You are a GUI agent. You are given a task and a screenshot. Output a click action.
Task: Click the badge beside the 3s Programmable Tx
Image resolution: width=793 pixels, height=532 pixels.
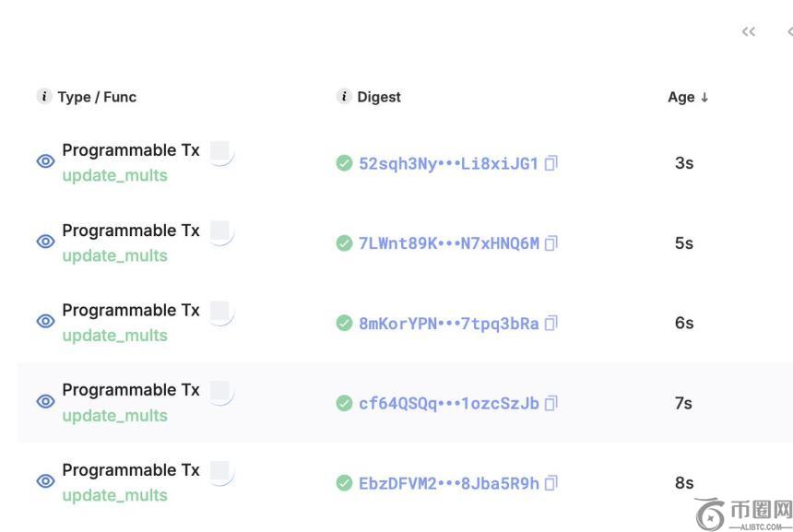point(220,151)
